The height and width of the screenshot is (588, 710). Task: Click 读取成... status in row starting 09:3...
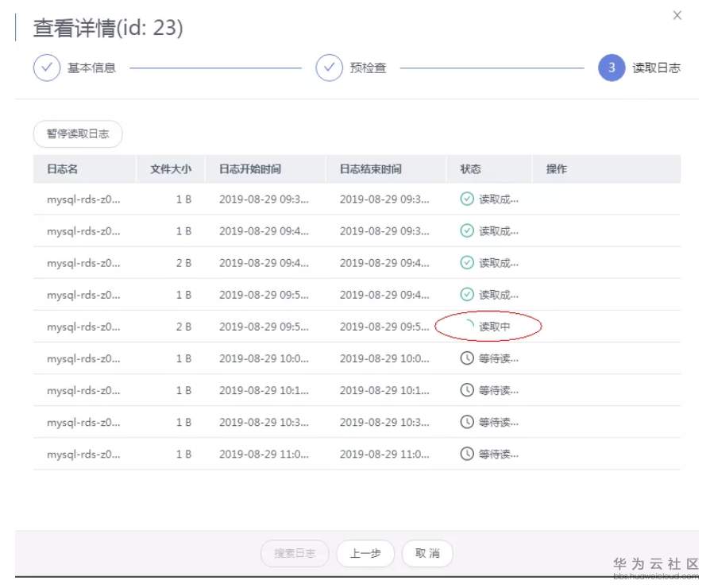(x=499, y=199)
